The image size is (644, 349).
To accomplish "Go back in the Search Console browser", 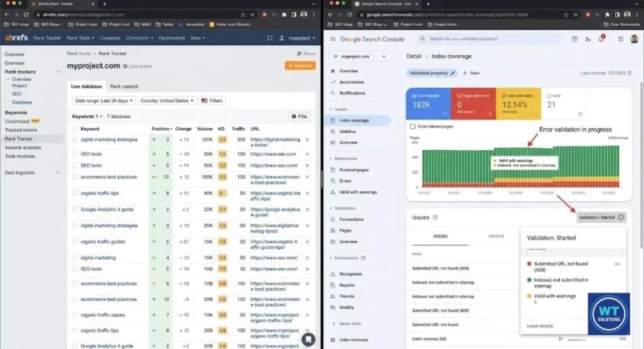I will [x=330, y=14].
